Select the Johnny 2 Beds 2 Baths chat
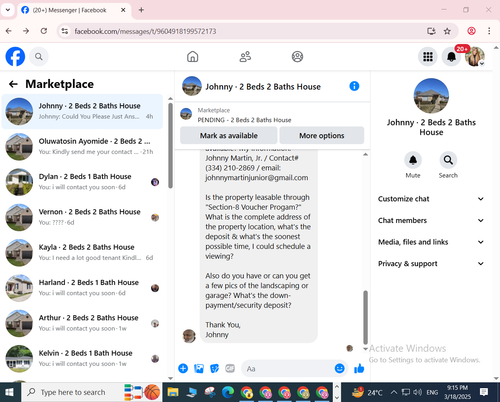Screen dimensions: 500x402 [82, 111]
